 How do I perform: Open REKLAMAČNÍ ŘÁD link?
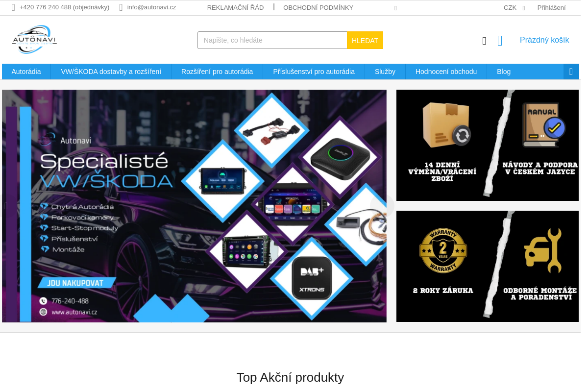235,8
